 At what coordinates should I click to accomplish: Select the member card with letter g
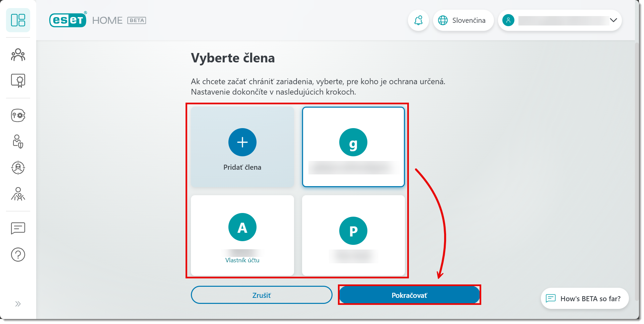coord(353,147)
